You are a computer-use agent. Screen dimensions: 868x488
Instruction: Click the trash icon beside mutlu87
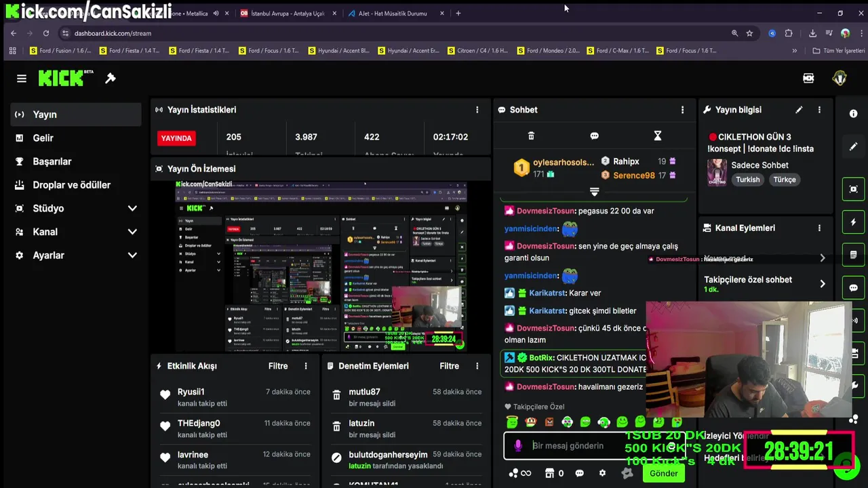pyautogui.click(x=336, y=395)
